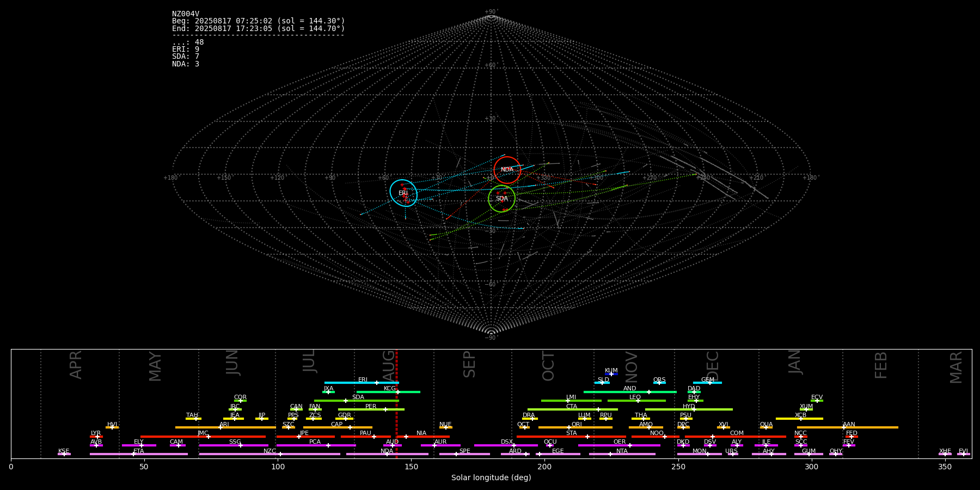Viewport: 980px width, 490px height.
Task: Select the LMI green bar in timeline
Action: (571, 401)
